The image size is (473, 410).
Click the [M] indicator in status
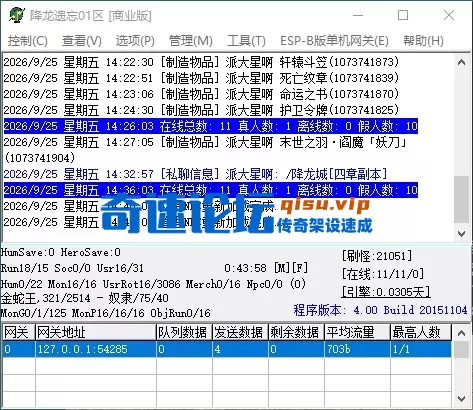(x=281, y=268)
